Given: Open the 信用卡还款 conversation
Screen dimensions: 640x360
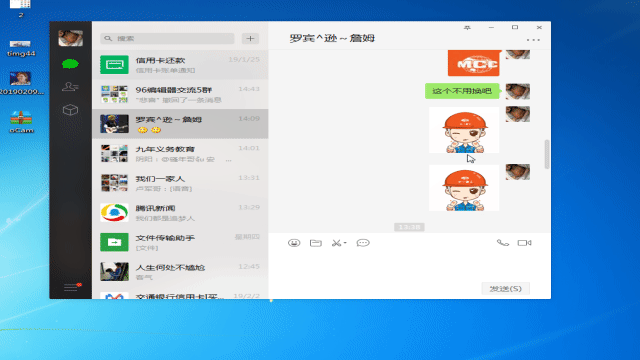Looking at the screenshot, I should [180, 65].
